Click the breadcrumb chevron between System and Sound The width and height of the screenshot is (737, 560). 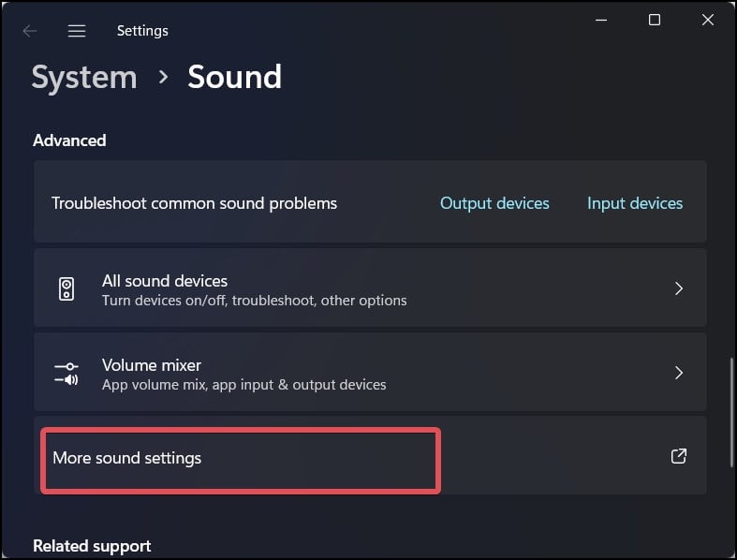point(163,77)
